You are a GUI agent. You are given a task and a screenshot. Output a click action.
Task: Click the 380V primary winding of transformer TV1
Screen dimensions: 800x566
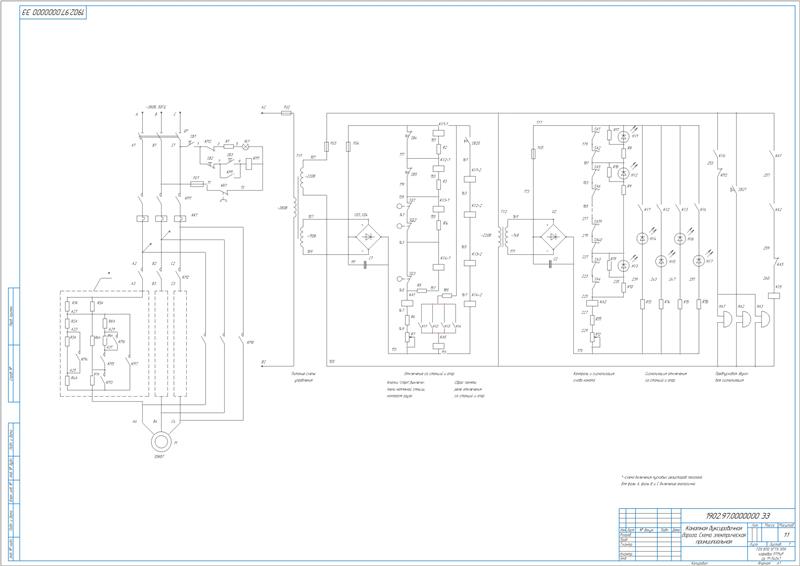295,208
